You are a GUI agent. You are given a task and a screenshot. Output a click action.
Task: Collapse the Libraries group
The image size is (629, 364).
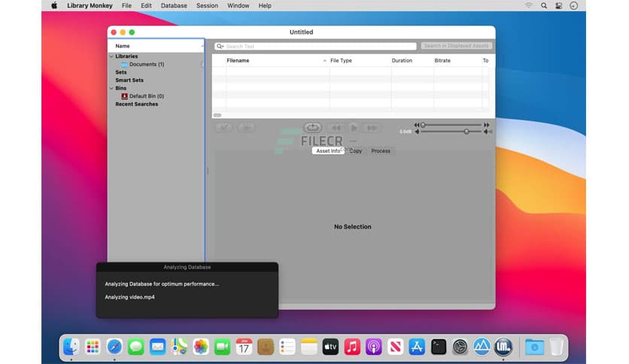pyautogui.click(x=111, y=56)
